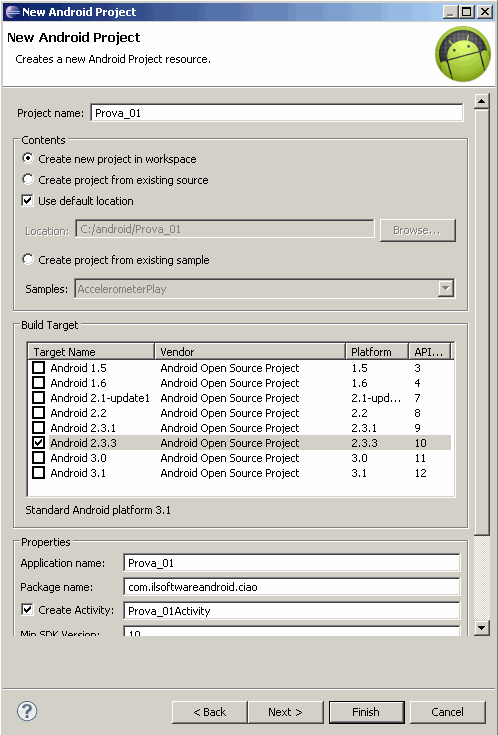Check the Android 1.5 build target
Screen dimensions: 498x735
(x=38, y=368)
